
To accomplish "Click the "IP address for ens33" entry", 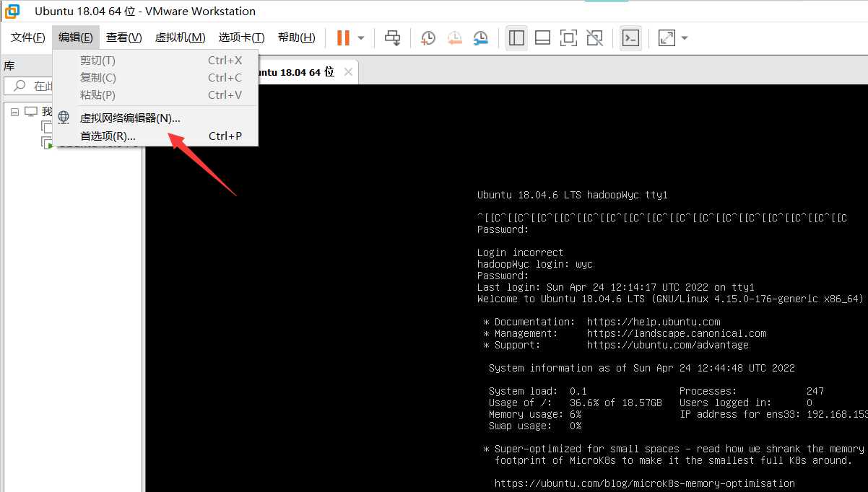I will [773, 414].
